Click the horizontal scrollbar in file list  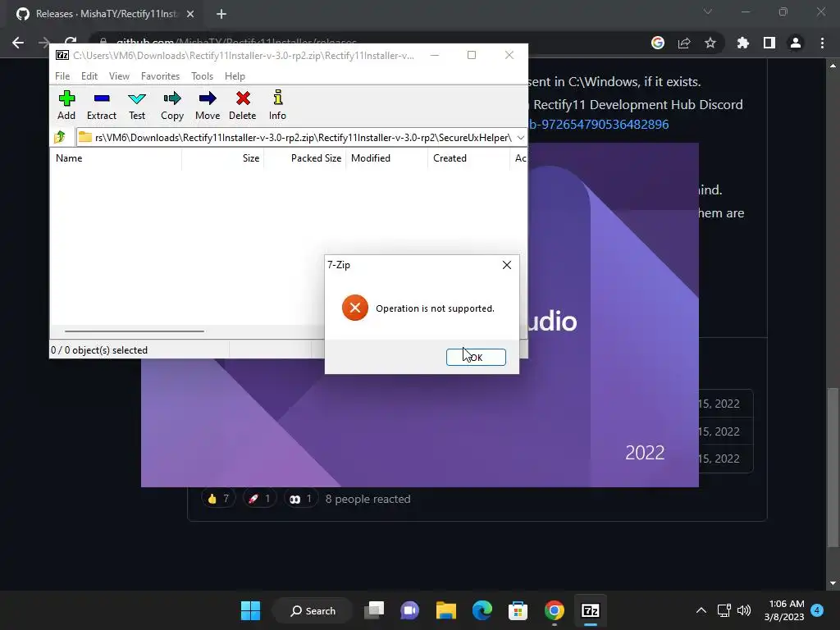135,331
